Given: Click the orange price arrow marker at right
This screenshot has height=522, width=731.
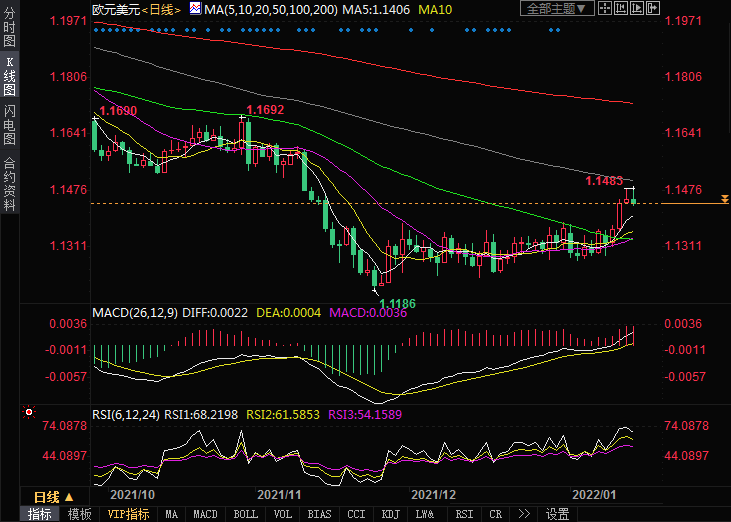Looking at the screenshot, I should click(723, 203).
